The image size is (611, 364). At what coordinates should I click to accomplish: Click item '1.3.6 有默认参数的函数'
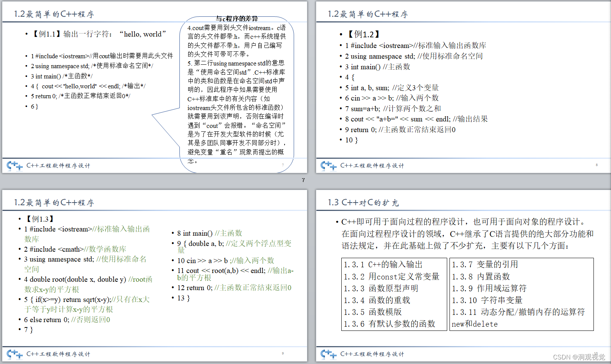click(x=389, y=324)
